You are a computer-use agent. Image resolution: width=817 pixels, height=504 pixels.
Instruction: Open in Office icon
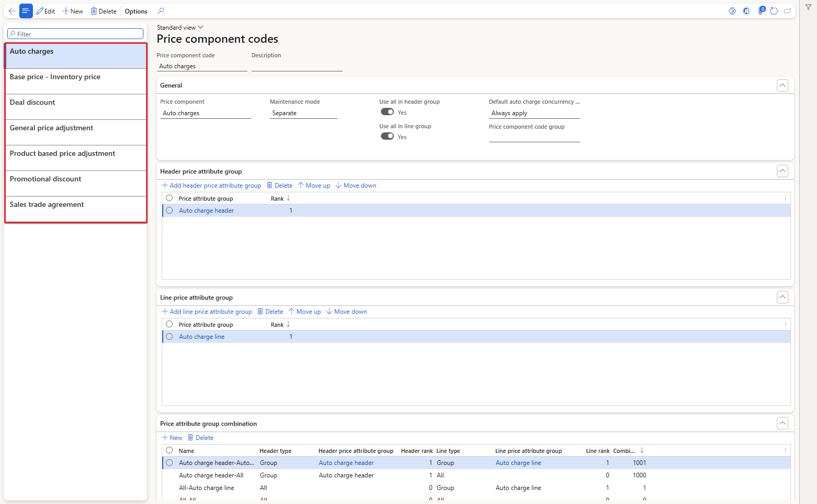pyautogui.click(x=747, y=11)
